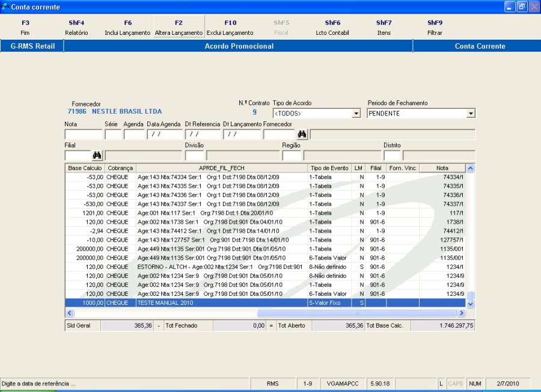Image resolution: width=541 pixels, height=392 pixels.
Task: Click ShF9 Filtrar
Action: point(435,28)
